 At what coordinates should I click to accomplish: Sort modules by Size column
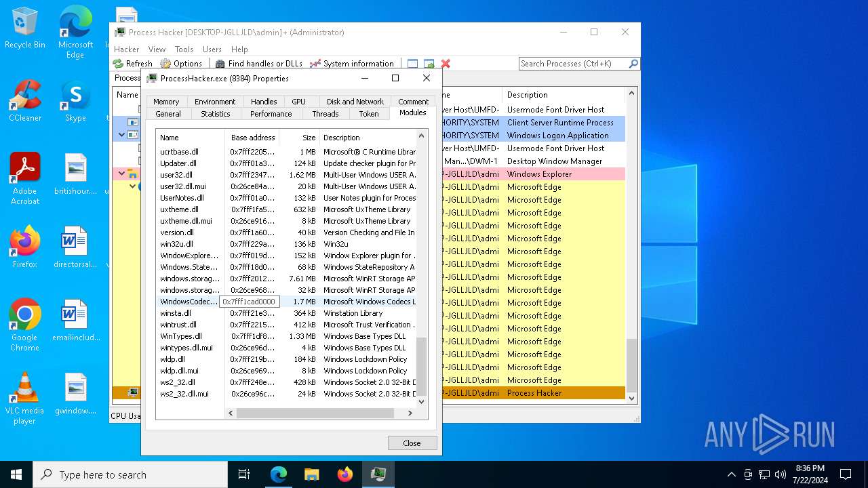[x=299, y=137]
